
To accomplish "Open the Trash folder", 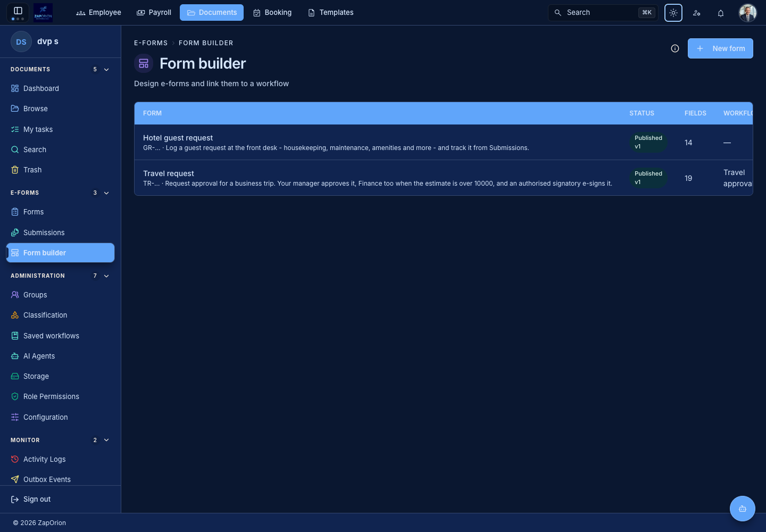I will (x=60, y=170).
